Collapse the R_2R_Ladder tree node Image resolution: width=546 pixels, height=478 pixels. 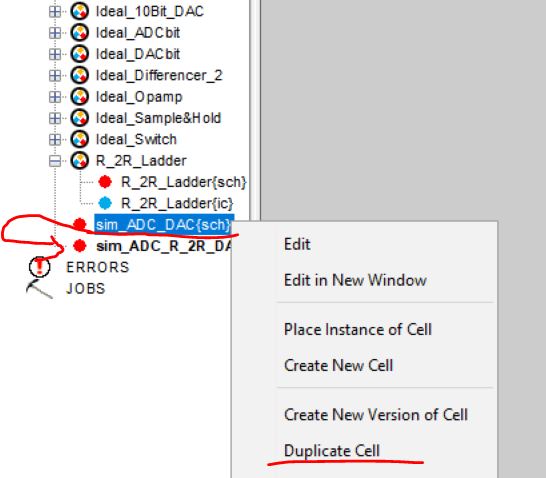[x=55, y=161]
